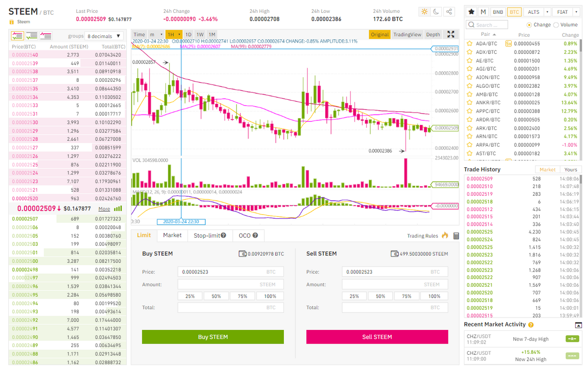Set buy amount to 50%
The width and height of the screenshot is (588, 369).
pos(216,296)
